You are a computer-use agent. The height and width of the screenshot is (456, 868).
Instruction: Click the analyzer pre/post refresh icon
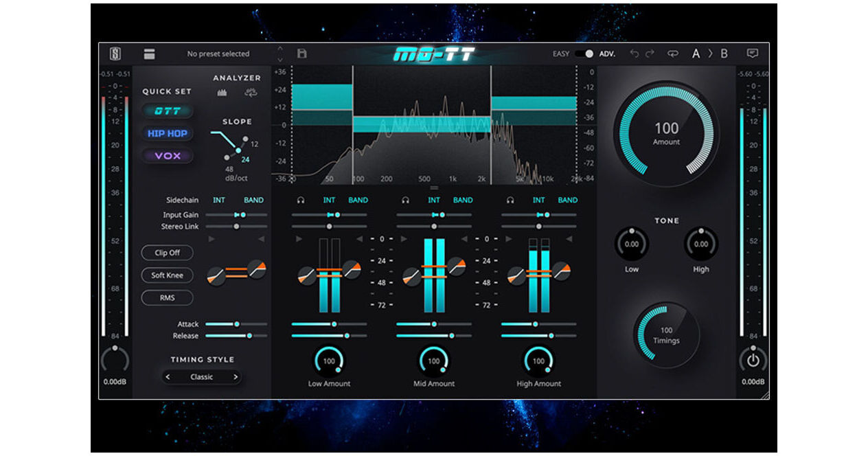[251, 93]
